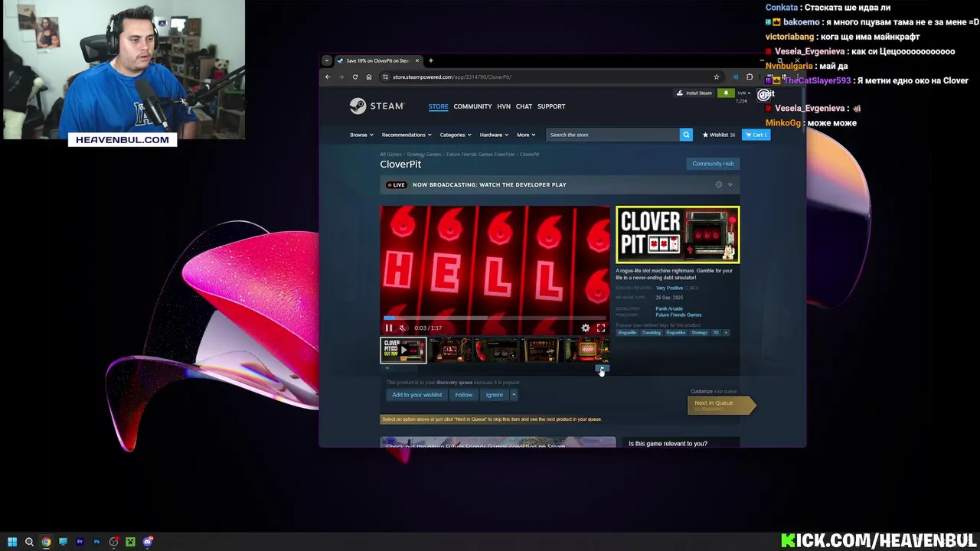
Task: Open Windows Start menu
Action: [x=12, y=542]
